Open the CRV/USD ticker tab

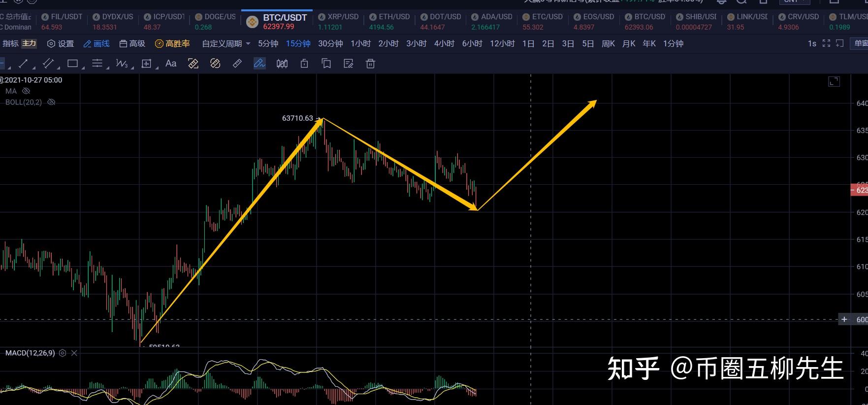[799, 22]
